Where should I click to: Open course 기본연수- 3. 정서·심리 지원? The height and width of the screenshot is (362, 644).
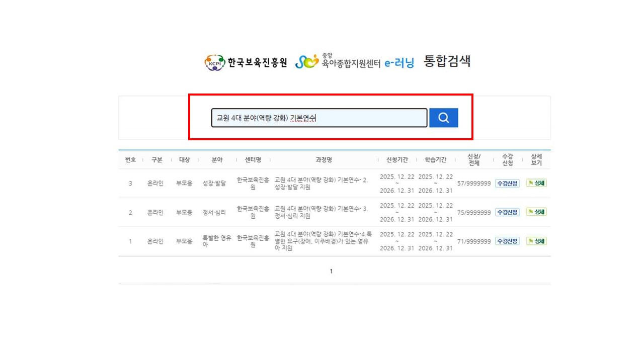[322, 212]
